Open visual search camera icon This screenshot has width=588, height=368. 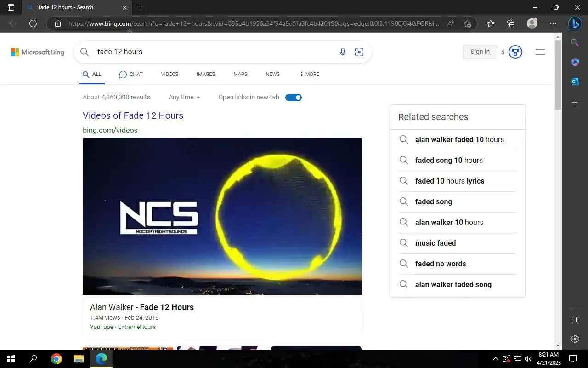(x=359, y=52)
